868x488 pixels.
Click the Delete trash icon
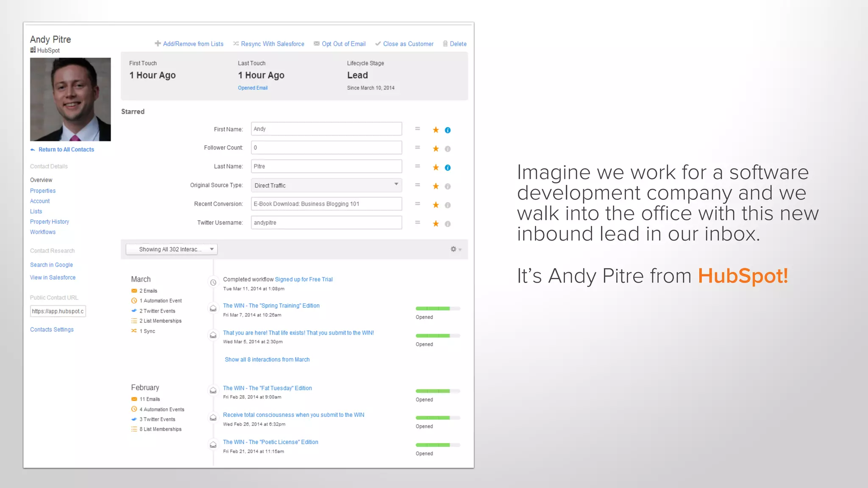(445, 44)
